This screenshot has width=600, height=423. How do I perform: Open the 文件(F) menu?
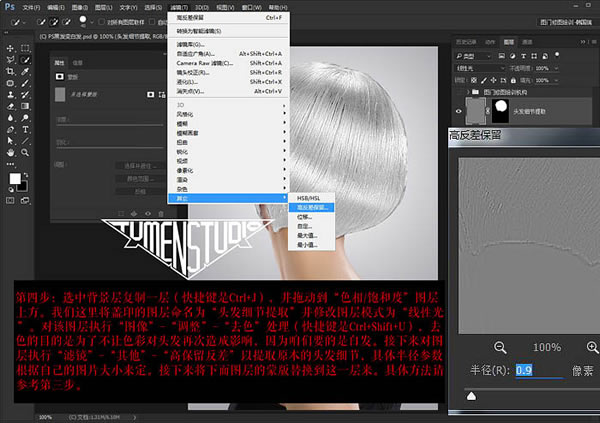tap(31, 7)
